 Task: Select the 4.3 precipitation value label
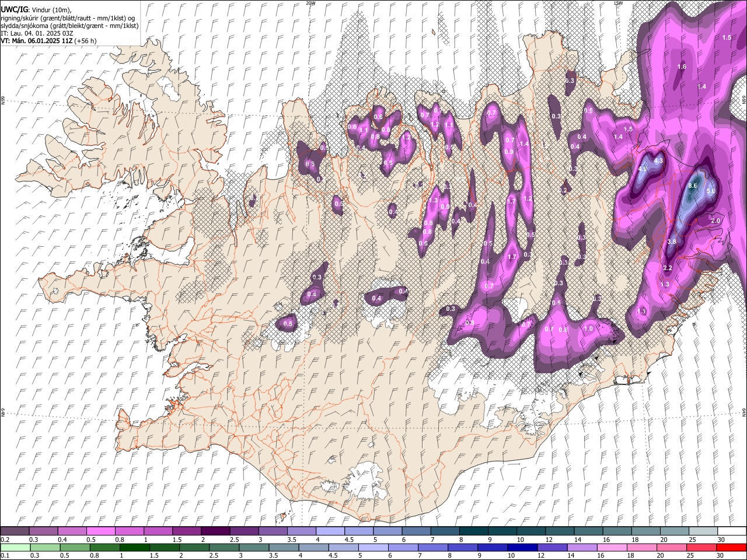click(659, 160)
